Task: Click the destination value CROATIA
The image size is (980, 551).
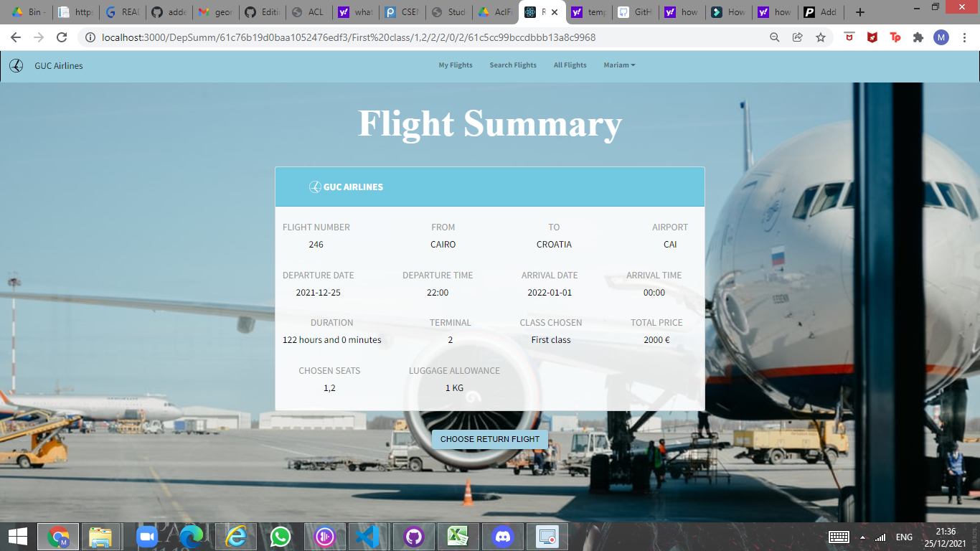Action: 554,245
